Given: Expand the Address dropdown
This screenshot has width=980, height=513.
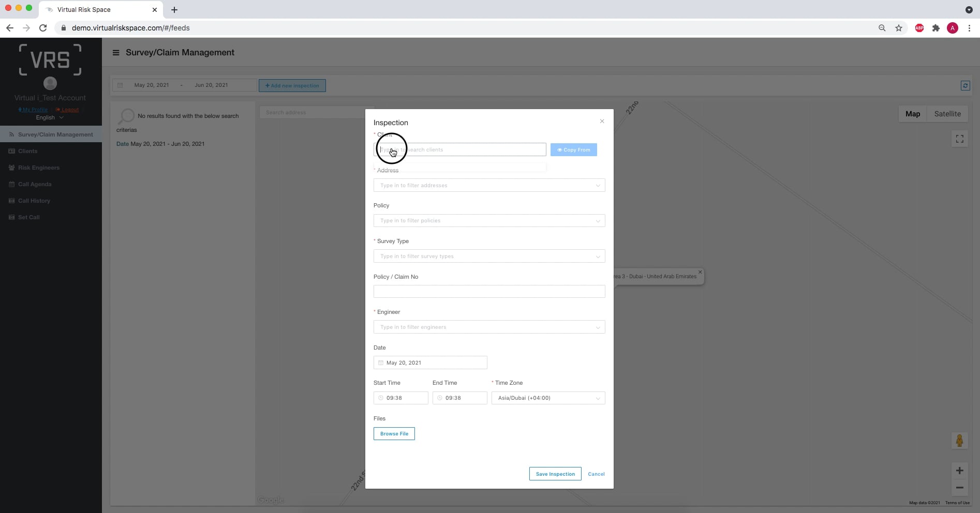Looking at the screenshot, I should pyautogui.click(x=489, y=185).
